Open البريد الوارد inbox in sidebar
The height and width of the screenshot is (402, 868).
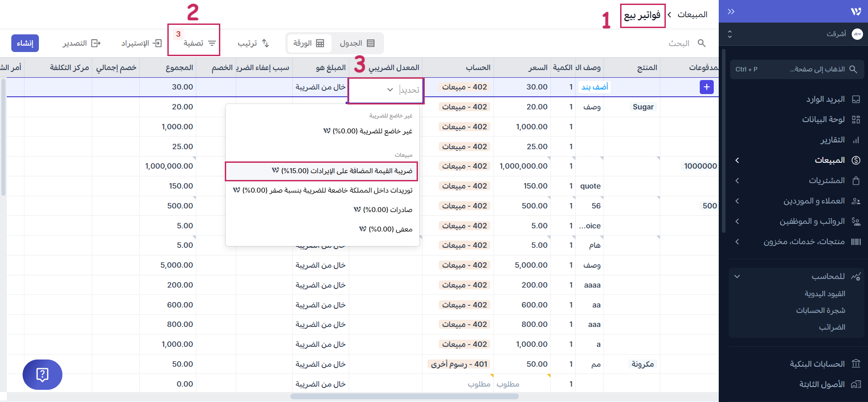point(825,99)
